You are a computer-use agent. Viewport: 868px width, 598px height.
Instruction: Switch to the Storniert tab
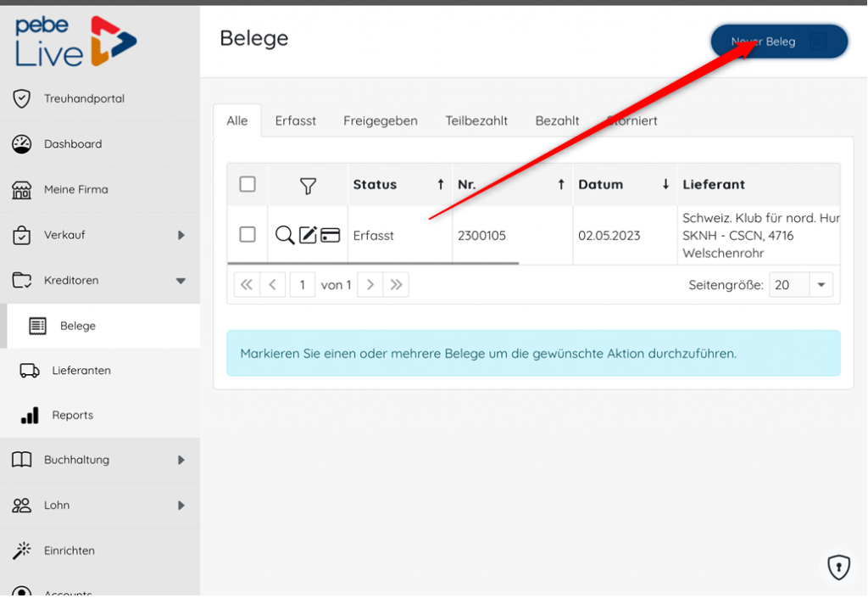coord(632,120)
